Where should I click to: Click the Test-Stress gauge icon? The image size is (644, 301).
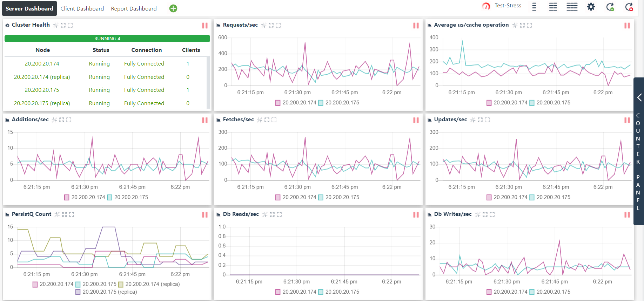pos(486,6)
